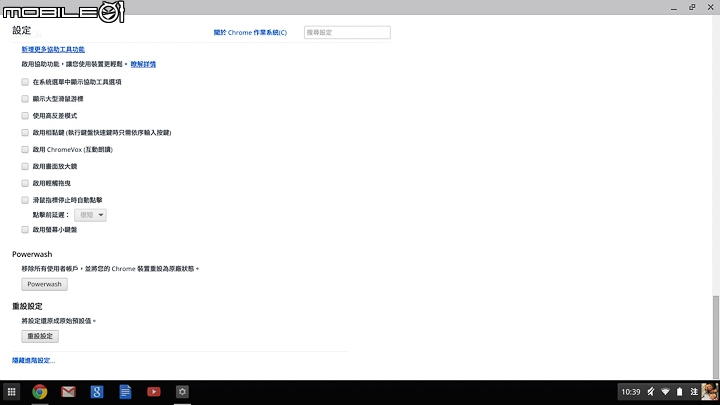Restore the settings window size
720x405 pixels.
coord(692,7)
